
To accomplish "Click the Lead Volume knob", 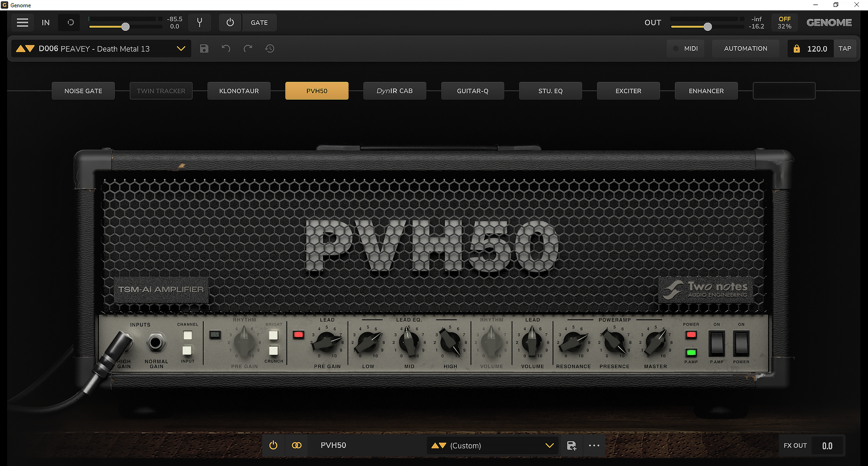I will [x=533, y=343].
